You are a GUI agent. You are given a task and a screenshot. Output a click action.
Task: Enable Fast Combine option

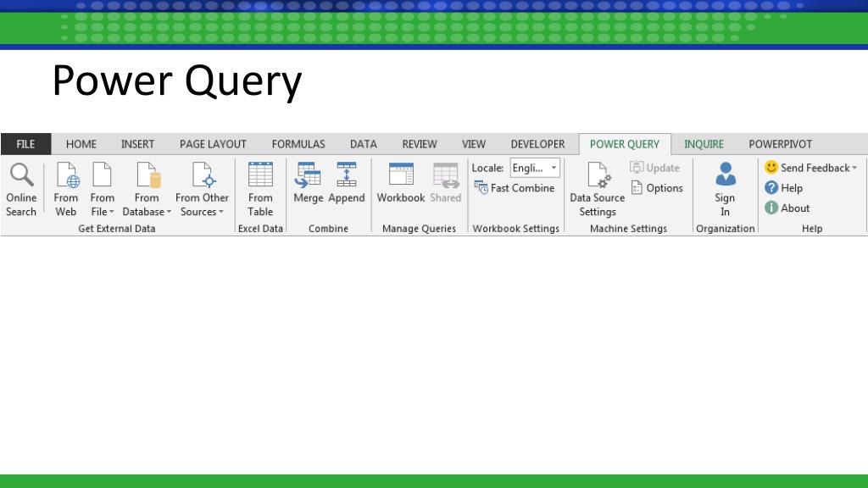click(x=515, y=188)
